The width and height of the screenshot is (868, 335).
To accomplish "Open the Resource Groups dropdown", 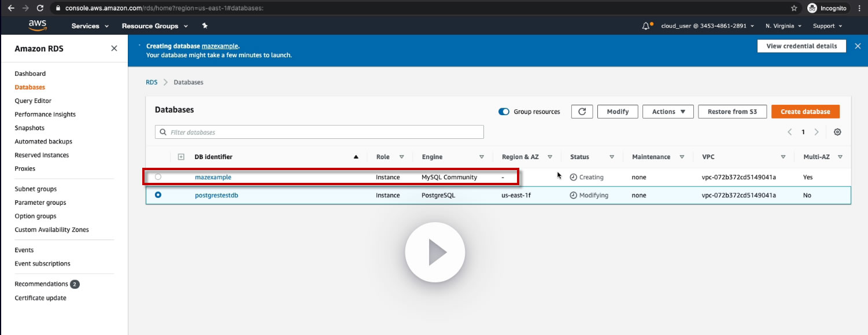I will coord(154,26).
